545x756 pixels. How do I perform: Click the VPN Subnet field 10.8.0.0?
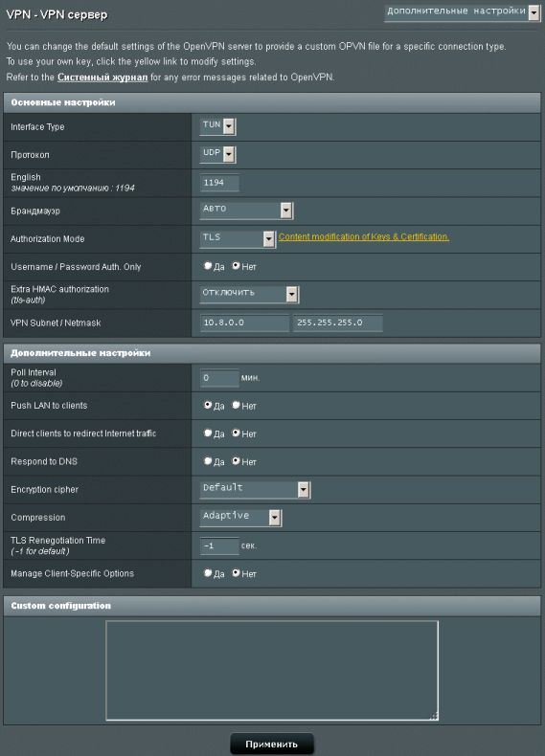(x=244, y=322)
